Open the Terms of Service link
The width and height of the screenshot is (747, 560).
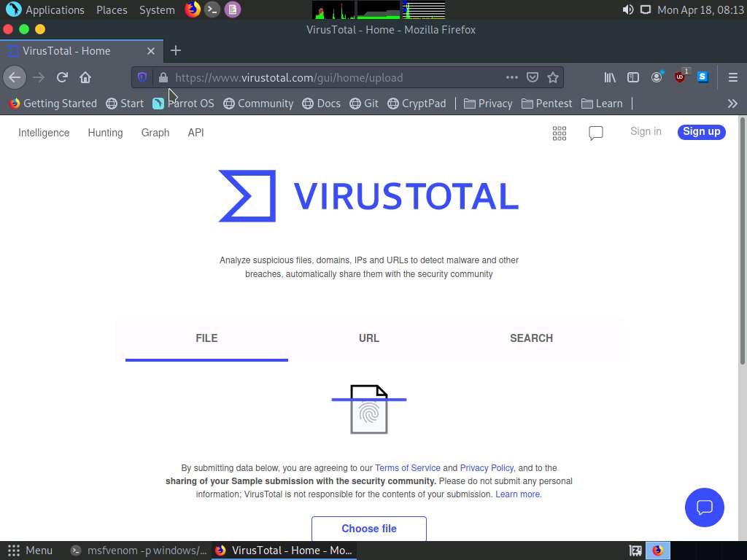coord(407,468)
